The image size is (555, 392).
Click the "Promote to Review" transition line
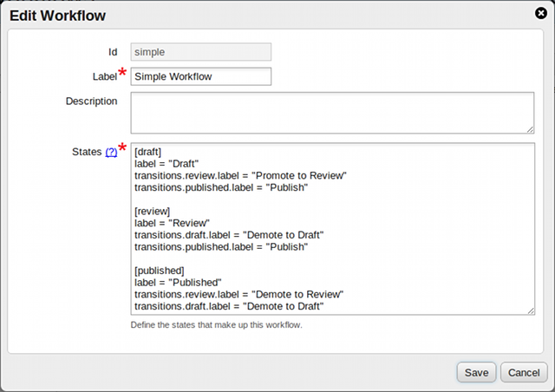(x=240, y=175)
